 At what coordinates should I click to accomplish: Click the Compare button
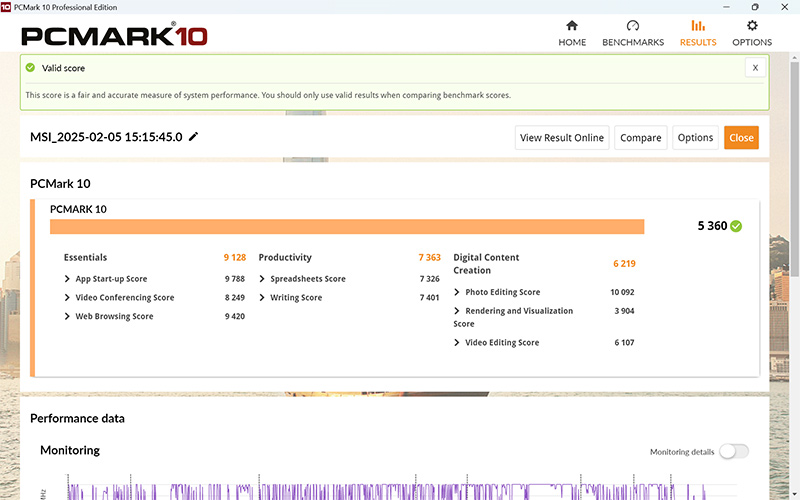tap(640, 138)
